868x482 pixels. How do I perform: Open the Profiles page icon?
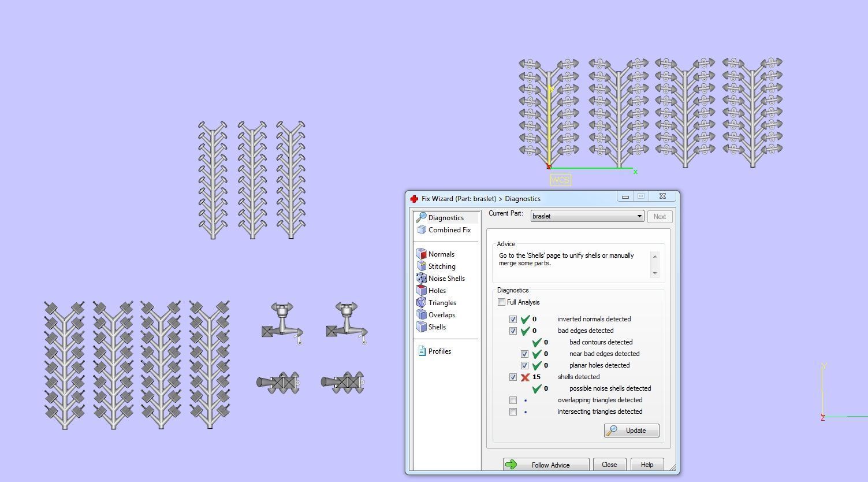(422, 351)
